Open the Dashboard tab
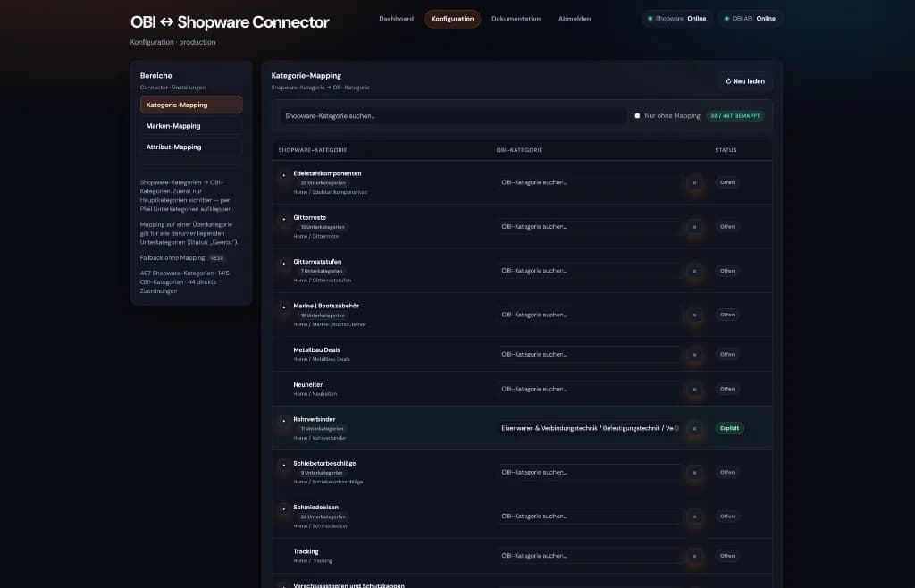The height and width of the screenshot is (588, 915). [396, 19]
